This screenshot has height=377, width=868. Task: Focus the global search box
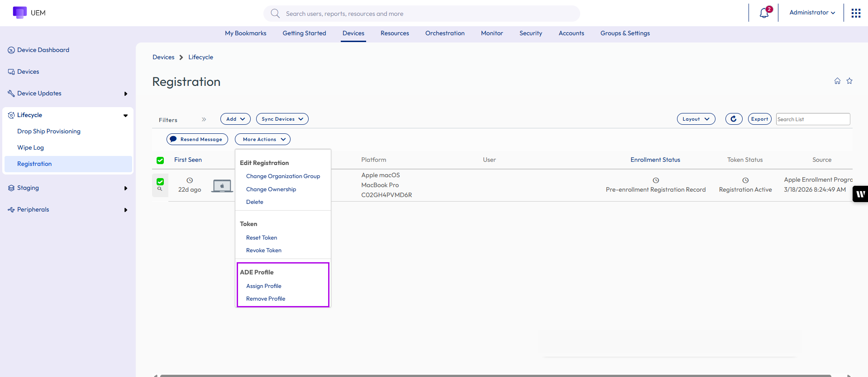tap(422, 14)
